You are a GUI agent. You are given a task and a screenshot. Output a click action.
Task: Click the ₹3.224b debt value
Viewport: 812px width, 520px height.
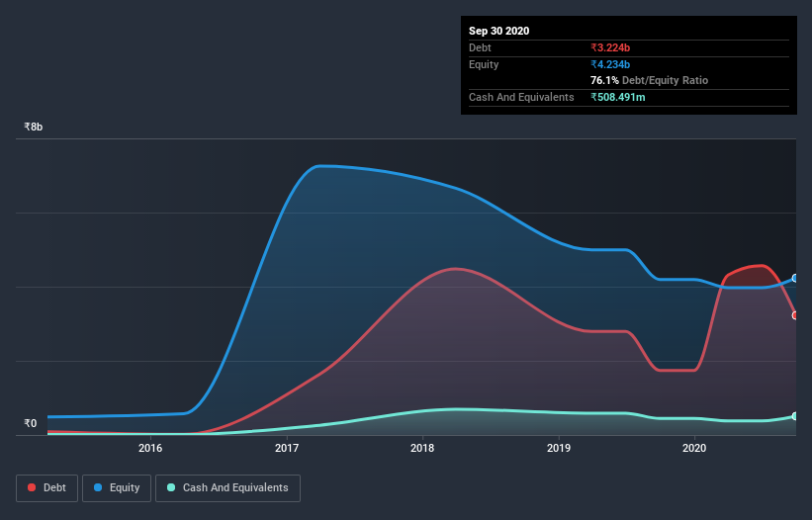pyautogui.click(x=610, y=47)
